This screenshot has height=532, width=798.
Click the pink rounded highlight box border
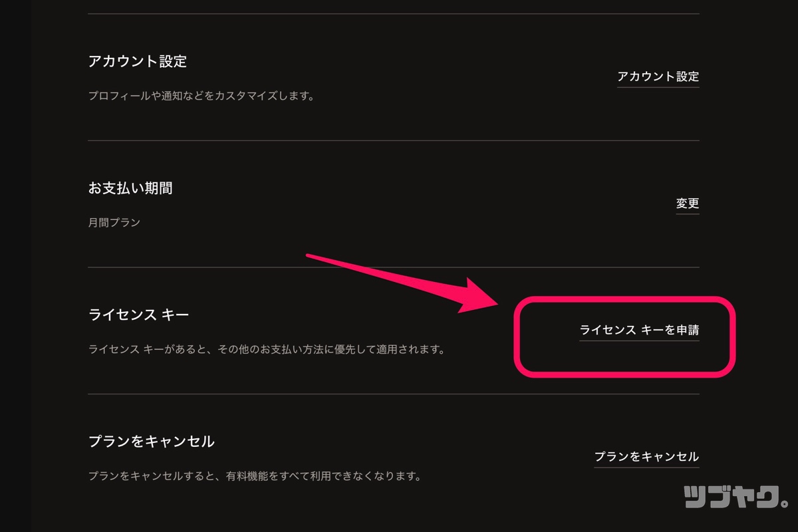(x=625, y=299)
